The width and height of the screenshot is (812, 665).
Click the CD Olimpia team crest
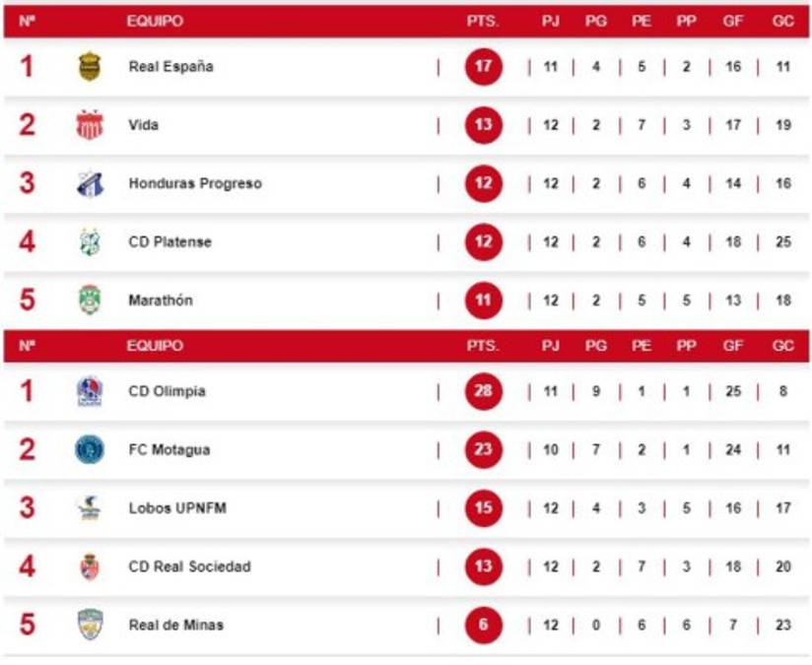90,391
